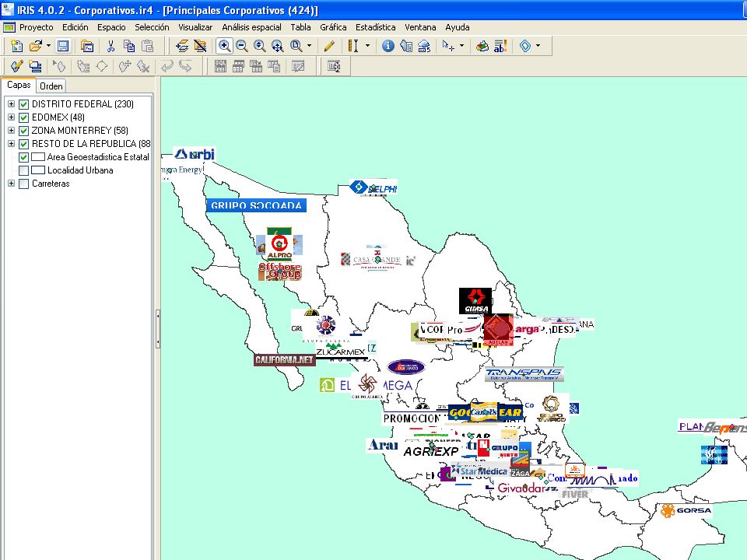Uncheck the DISTRITO FEDERAL (230) layer
Screen dimensions: 747x560
tap(24, 104)
